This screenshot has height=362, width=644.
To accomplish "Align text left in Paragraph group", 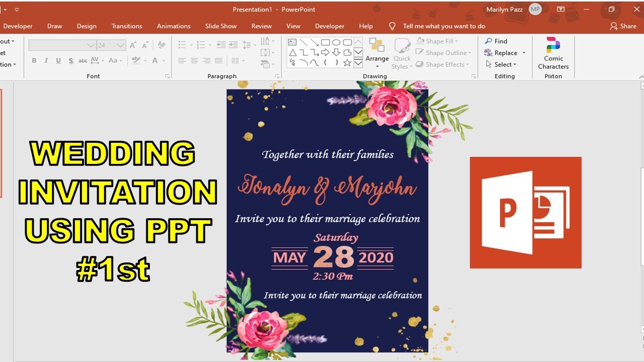I will coord(182,60).
